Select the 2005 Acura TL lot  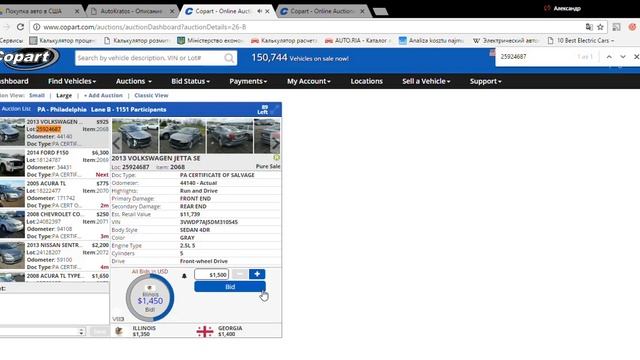[55, 194]
